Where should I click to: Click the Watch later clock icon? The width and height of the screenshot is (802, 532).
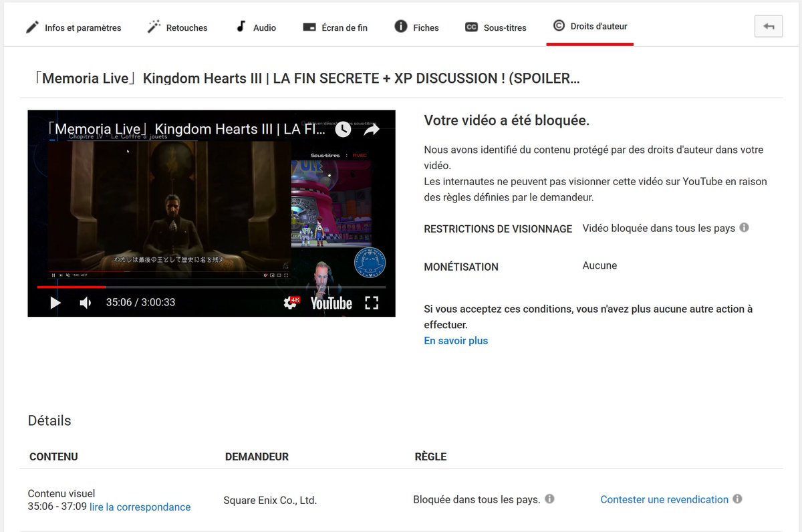[342, 129]
